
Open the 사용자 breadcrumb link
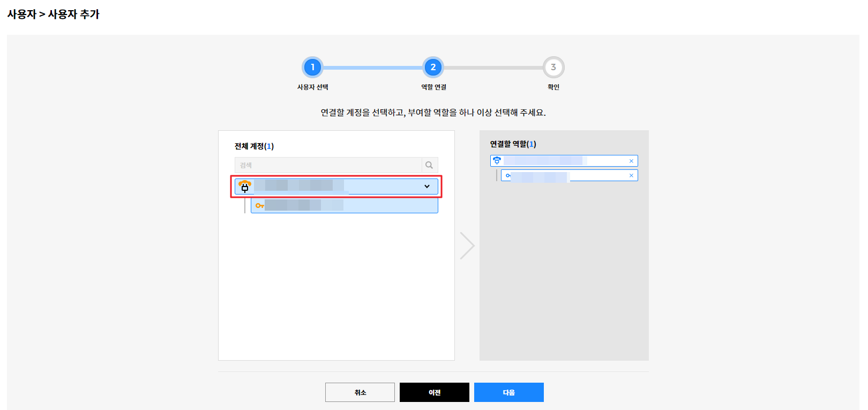21,14
